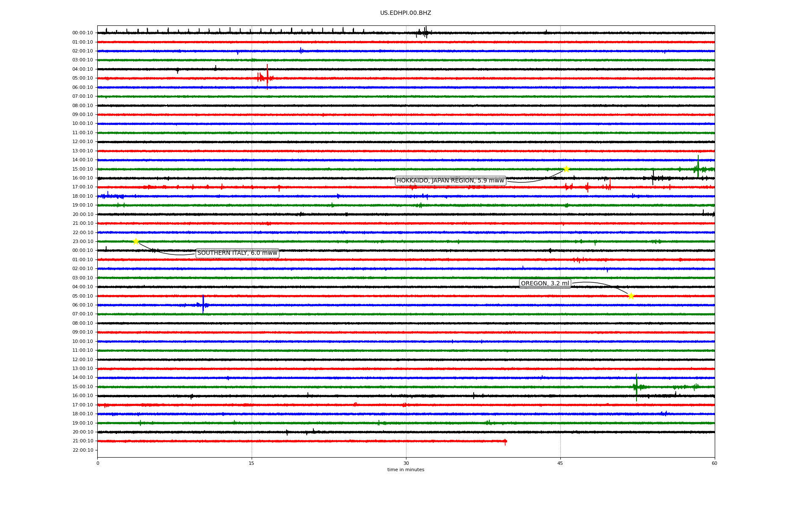Viewport: 812px width, 508px height.
Task: Click the HOKKAIDO, JAPAN REGION 5.9 mww label
Action: point(450,181)
